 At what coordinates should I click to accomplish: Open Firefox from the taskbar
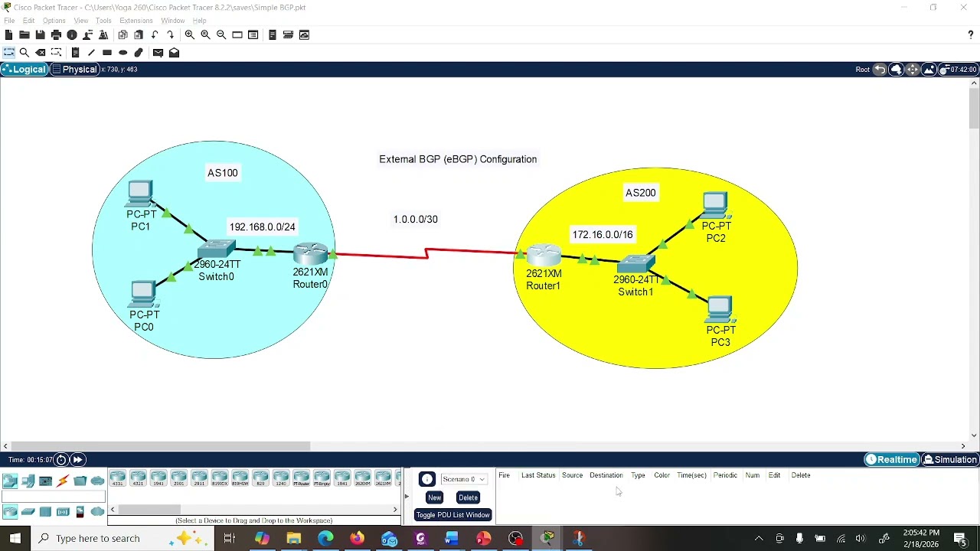[357, 539]
